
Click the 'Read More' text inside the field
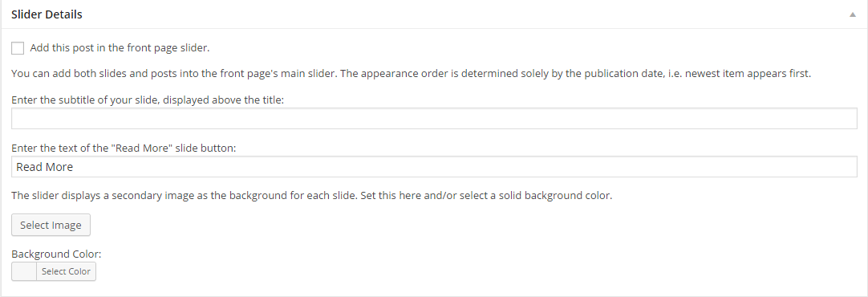tap(45, 167)
